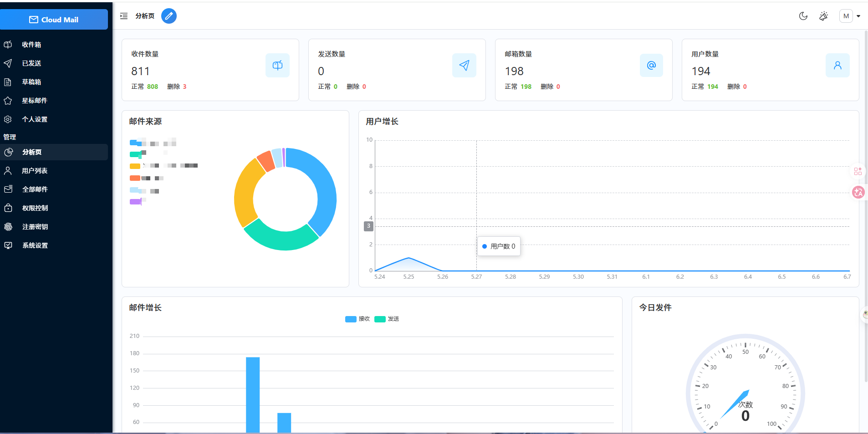868x434 pixels.
Task: Click the document icon beside 草稿箱
Action: 8,82
